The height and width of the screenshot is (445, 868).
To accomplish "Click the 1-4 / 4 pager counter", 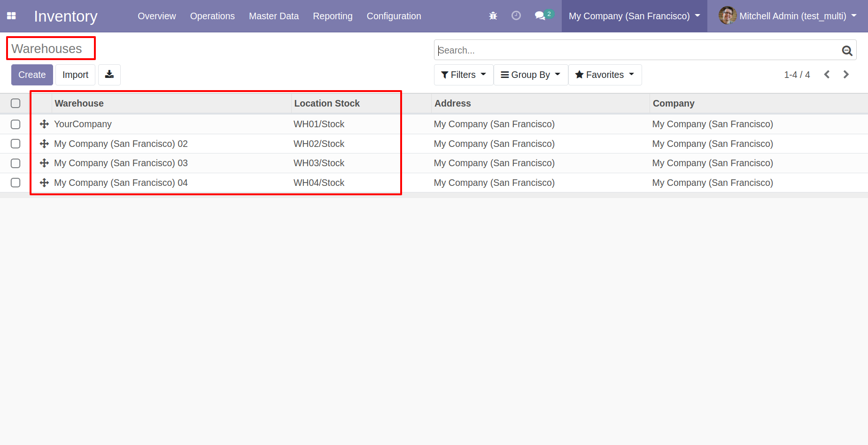I will 797,75.
